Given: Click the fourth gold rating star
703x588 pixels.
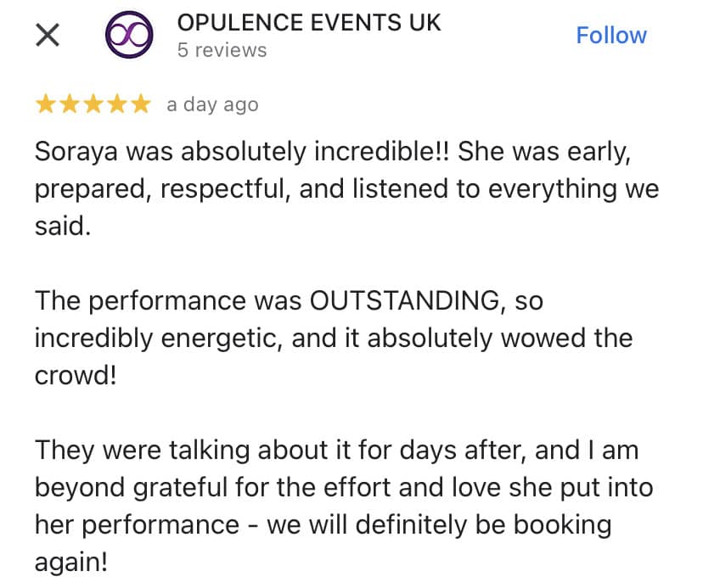Looking at the screenshot, I should coord(117,104).
